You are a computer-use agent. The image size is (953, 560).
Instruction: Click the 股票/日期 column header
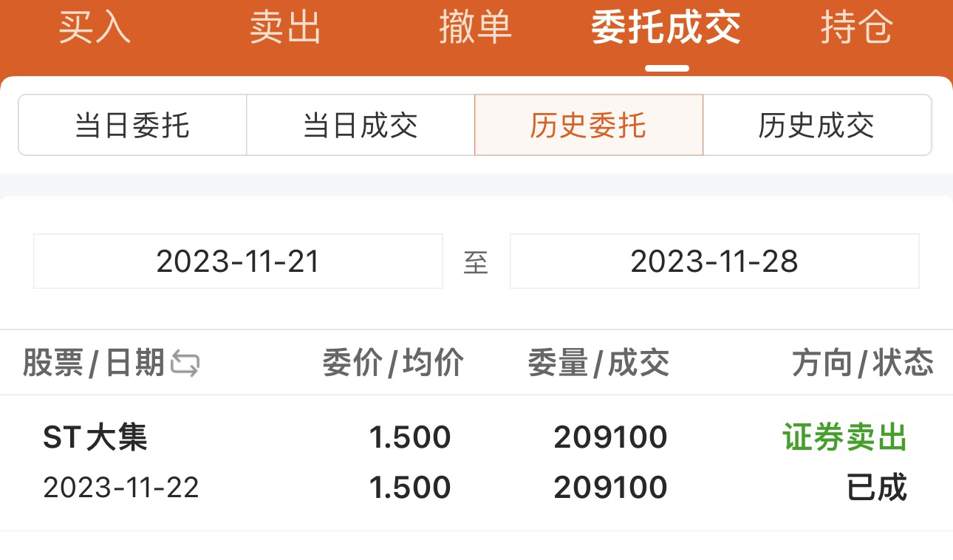pyautogui.click(x=94, y=363)
